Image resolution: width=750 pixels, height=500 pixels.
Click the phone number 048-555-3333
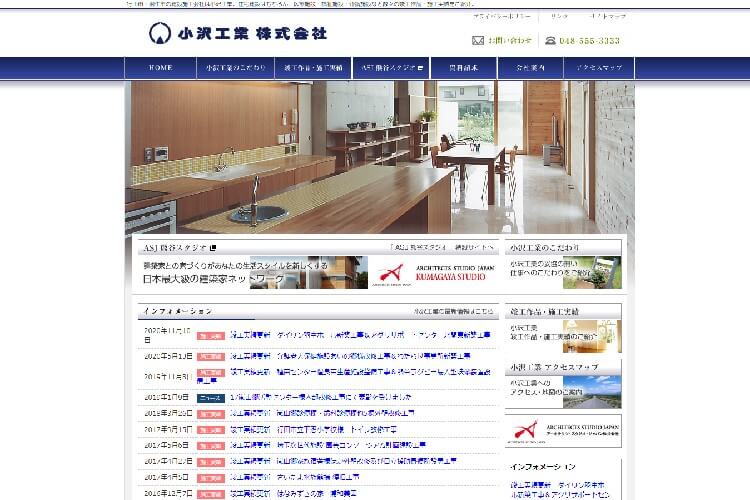(x=589, y=41)
